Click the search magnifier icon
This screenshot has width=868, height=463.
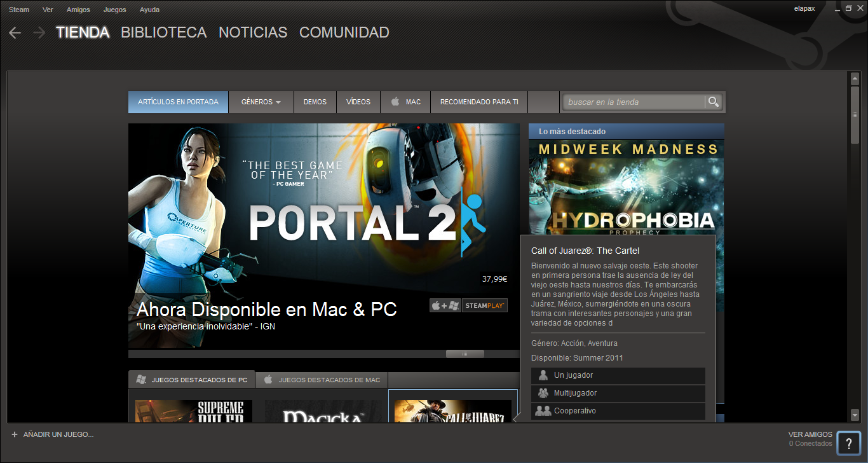tap(714, 102)
